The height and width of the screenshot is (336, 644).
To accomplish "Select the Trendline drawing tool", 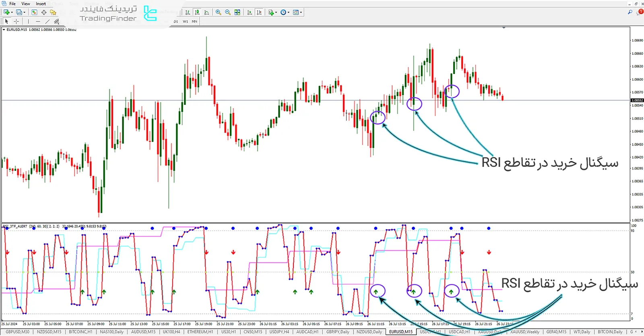I will pos(47,21).
